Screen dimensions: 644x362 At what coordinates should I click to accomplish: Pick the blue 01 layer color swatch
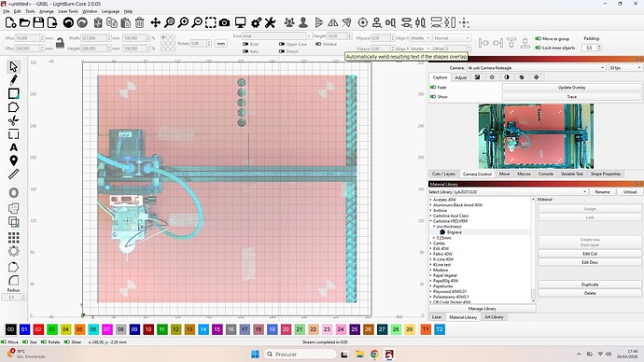click(24, 329)
